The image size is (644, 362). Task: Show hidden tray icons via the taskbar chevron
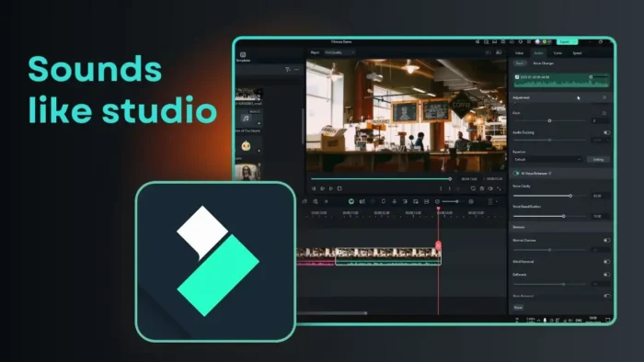click(538, 320)
